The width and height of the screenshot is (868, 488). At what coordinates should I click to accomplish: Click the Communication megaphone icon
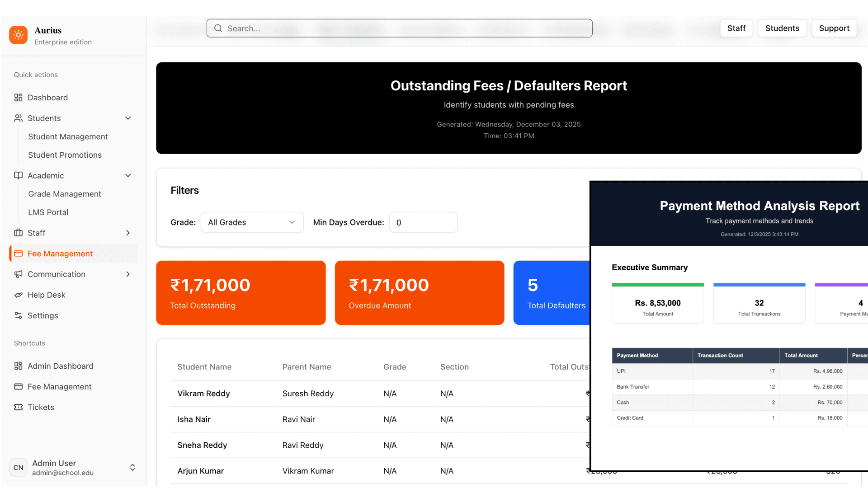pyautogui.click(x=18, y=274)
